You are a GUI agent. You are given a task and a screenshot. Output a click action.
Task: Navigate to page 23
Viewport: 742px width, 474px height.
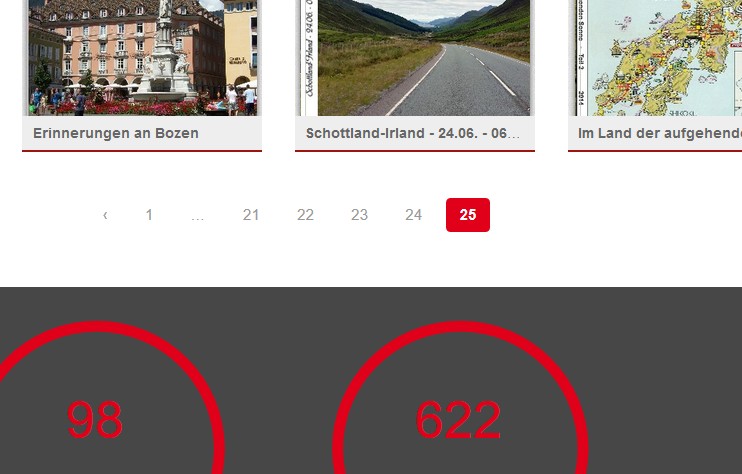tap(359, 215)
